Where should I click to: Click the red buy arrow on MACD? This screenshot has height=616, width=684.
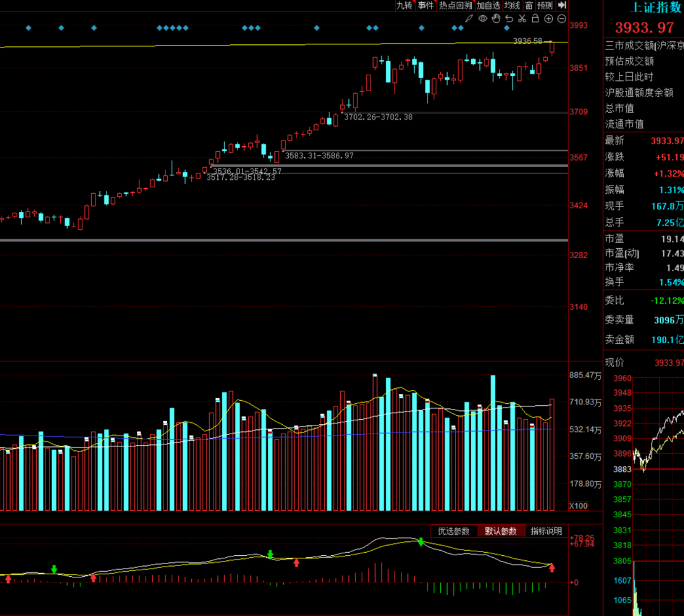point(552,568)
